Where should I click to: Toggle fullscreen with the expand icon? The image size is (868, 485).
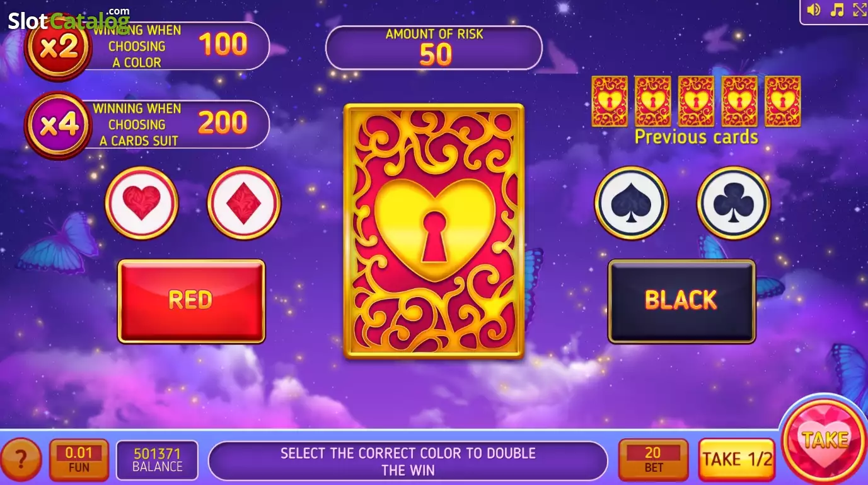click(x=860, y=9)
